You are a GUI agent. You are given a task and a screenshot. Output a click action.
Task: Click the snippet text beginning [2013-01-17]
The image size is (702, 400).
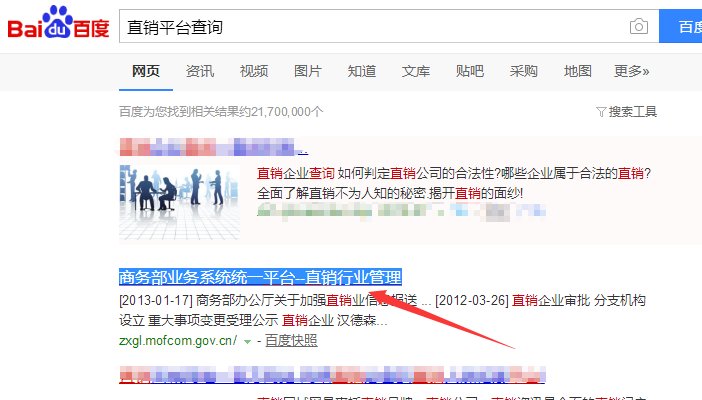382,310
